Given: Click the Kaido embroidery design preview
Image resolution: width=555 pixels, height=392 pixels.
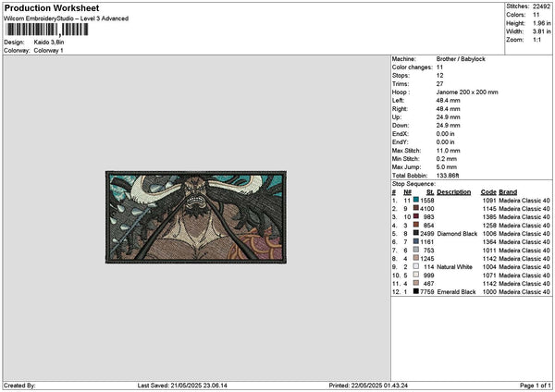Looking at the screenshot, I should 196,217.
